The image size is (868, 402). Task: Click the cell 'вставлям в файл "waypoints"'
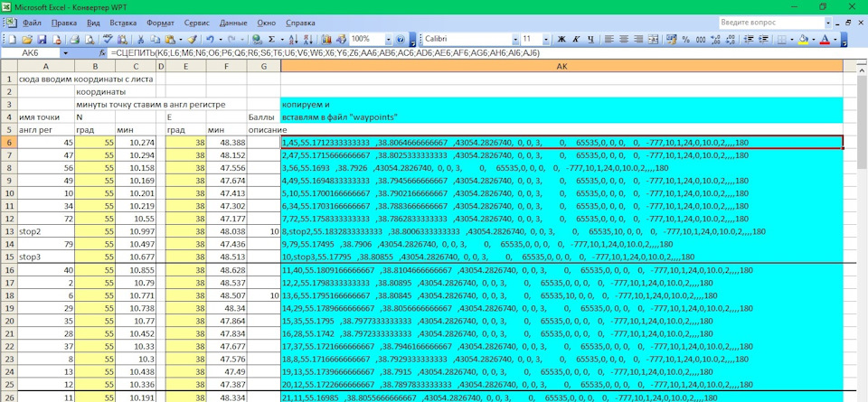click(x=561, y=117)
